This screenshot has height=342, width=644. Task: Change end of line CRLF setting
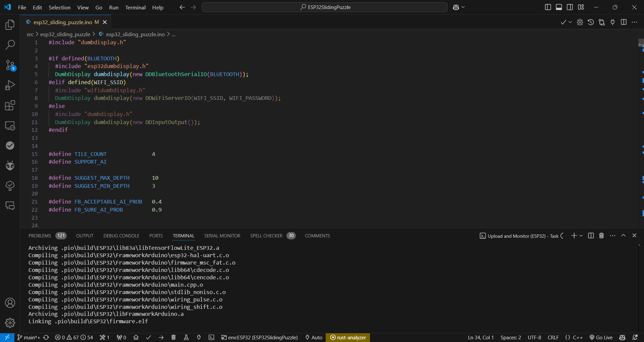coord(553,337)
